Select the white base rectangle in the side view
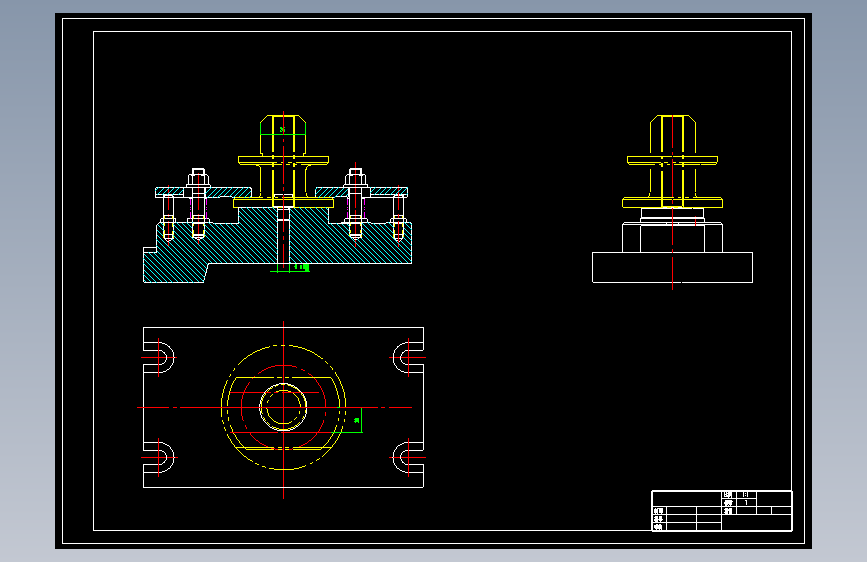Viewport: 867px width, 562px height. coord(672,267)
